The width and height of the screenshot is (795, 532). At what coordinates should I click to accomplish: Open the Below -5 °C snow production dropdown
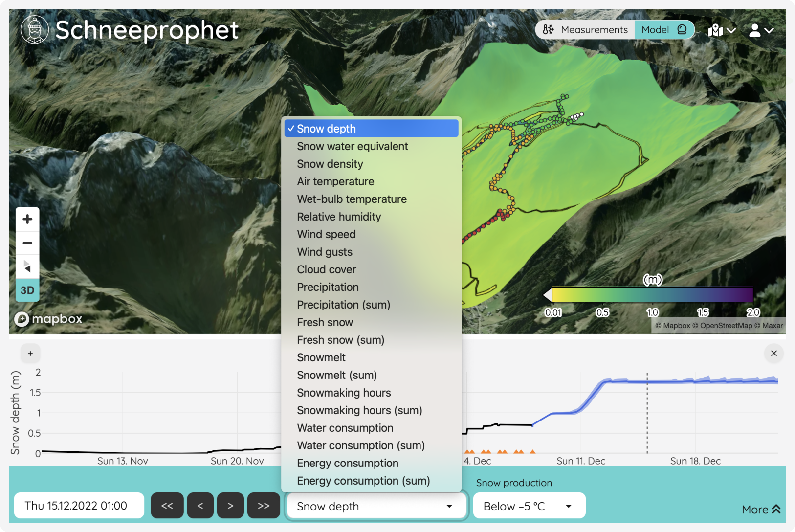[x=530, y=506]
